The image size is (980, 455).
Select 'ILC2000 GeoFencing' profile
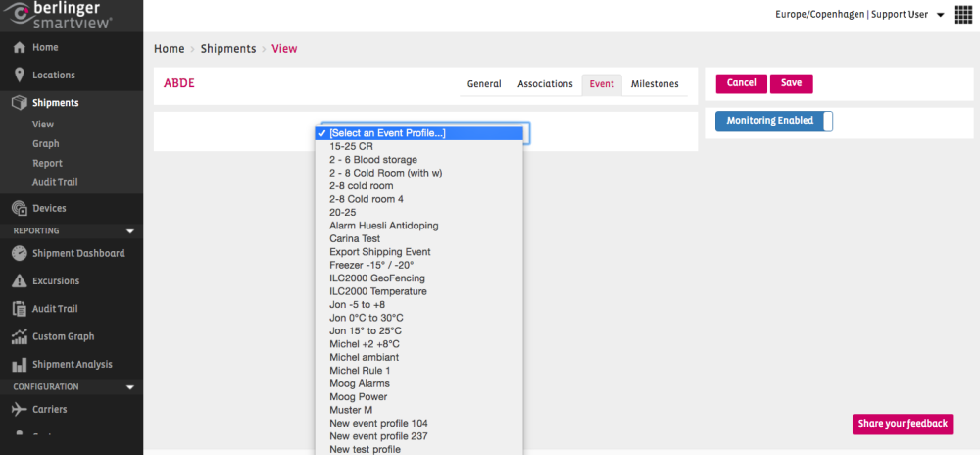tap(418, 278)
